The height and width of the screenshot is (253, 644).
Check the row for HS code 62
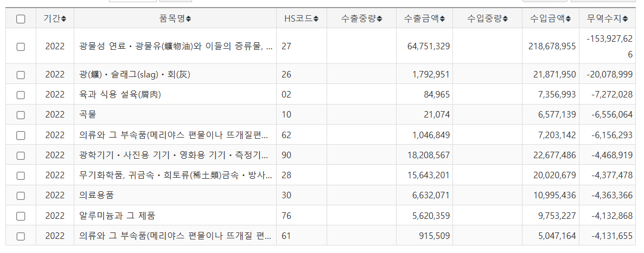click(x=21, y=135)
